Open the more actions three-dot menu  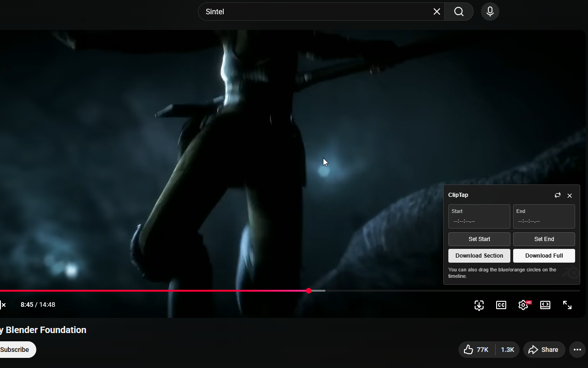pos(577,350)
